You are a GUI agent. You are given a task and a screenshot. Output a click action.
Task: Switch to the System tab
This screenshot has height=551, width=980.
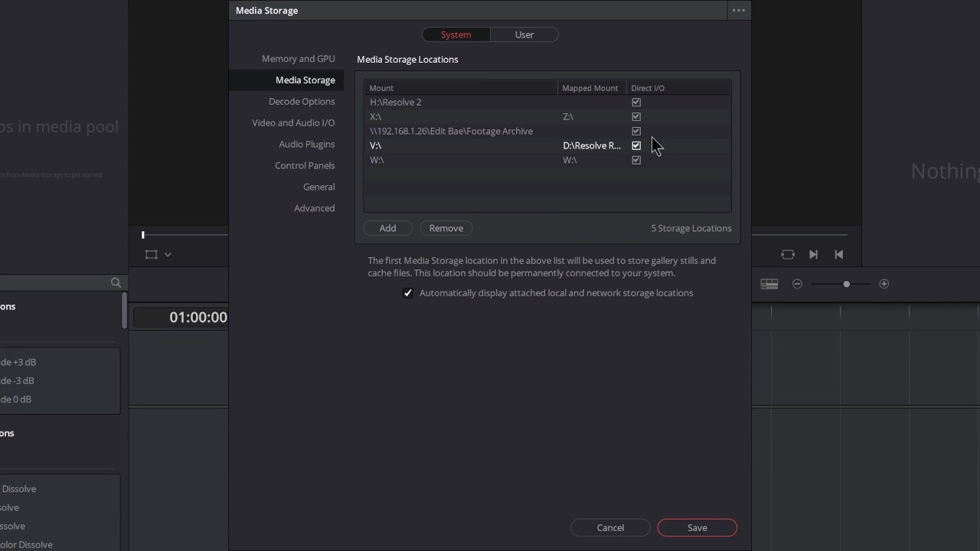pos(456,34)
